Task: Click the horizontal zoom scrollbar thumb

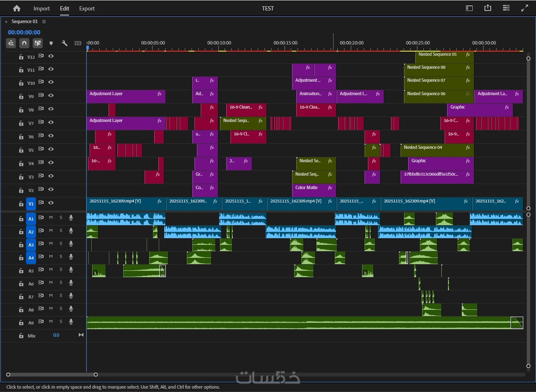Action: (x=52, y=374)
